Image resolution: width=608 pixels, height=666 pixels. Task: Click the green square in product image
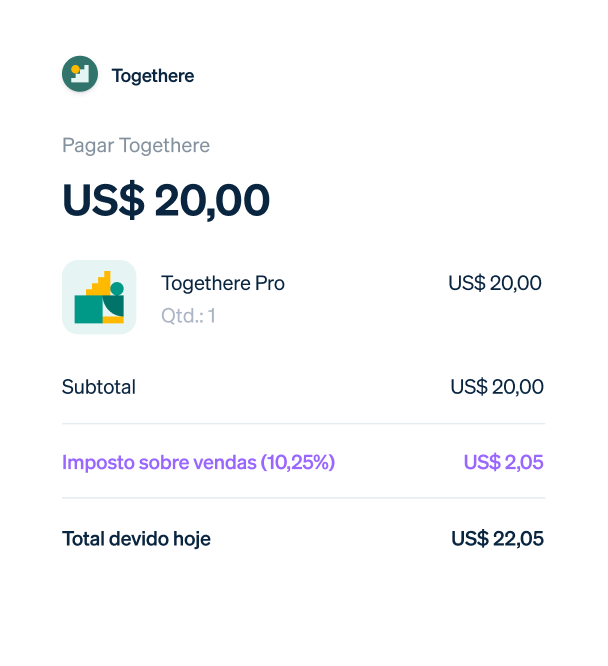(88, 309)
